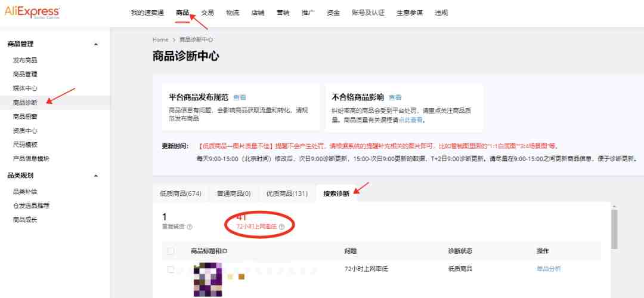This screenshot has height=298, width=644.
Task: Open 商品成长 in the sidebar
Action: click(x=25, y=220)
